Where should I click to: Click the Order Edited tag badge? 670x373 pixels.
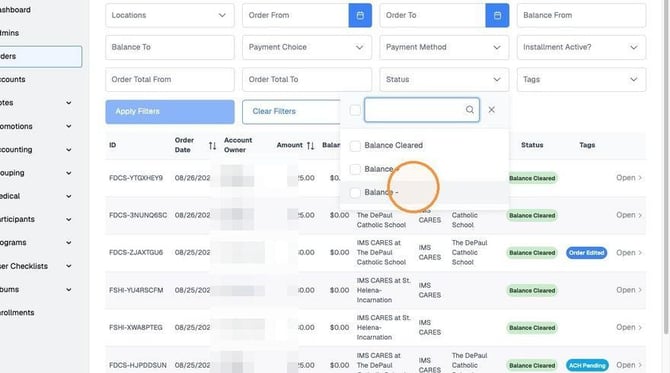coord(586,253)
